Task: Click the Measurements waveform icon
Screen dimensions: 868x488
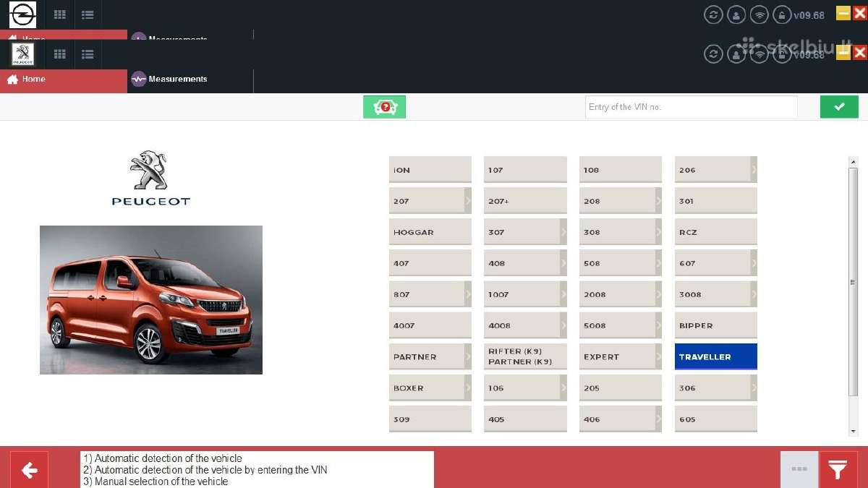Action: coord(139,80)
